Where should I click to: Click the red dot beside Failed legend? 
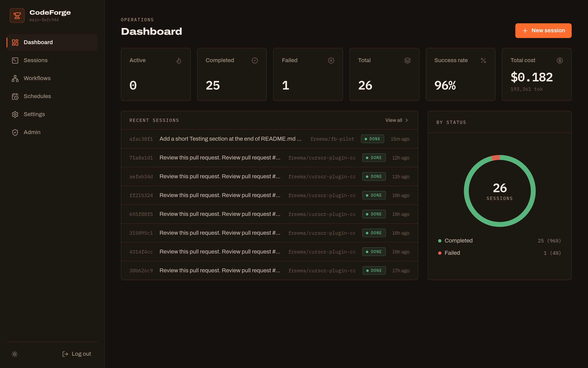(440, 253)
